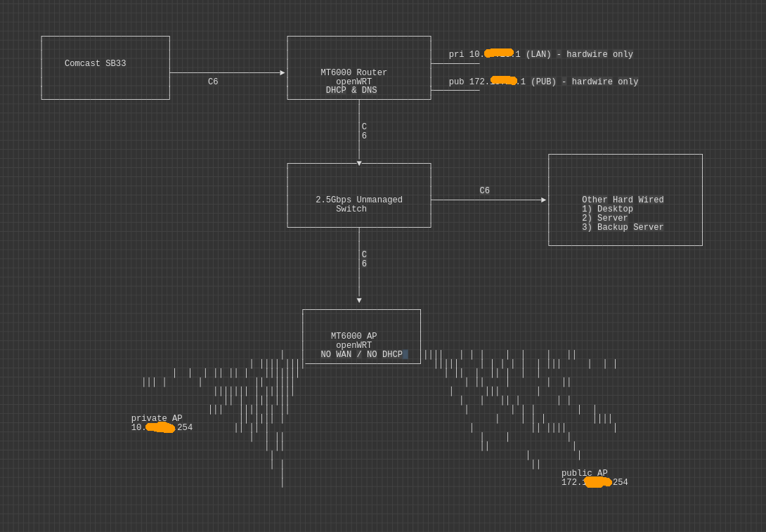
Task: Select the Comcast SB33 box
Action: click(x=105, y=67)
